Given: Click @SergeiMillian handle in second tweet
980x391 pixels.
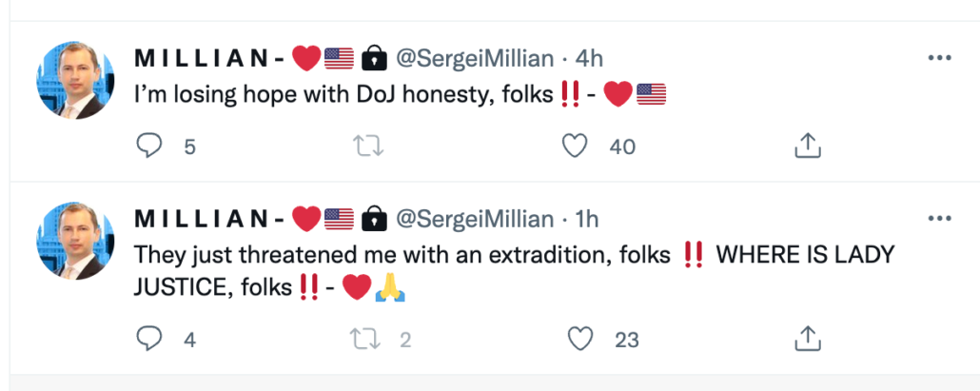Looking at the screenshot, I should pyautogui.click(x=474, y=219).
